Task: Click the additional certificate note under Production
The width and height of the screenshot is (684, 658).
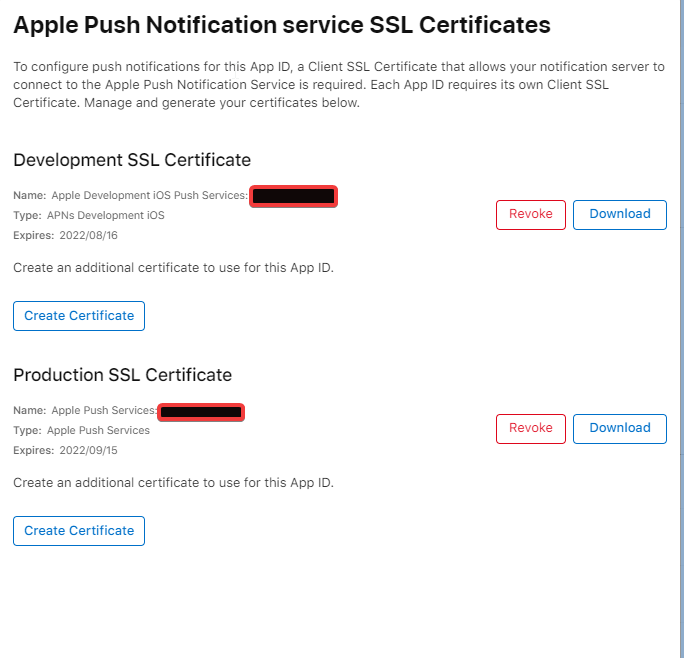Action: click(x=173, y=483)
